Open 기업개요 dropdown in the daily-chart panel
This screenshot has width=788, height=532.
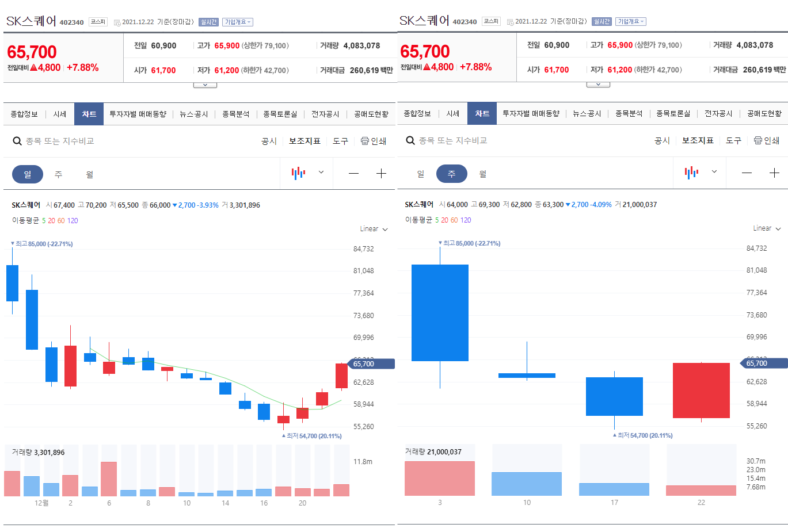pyautogui.click(x=238, y=22)
